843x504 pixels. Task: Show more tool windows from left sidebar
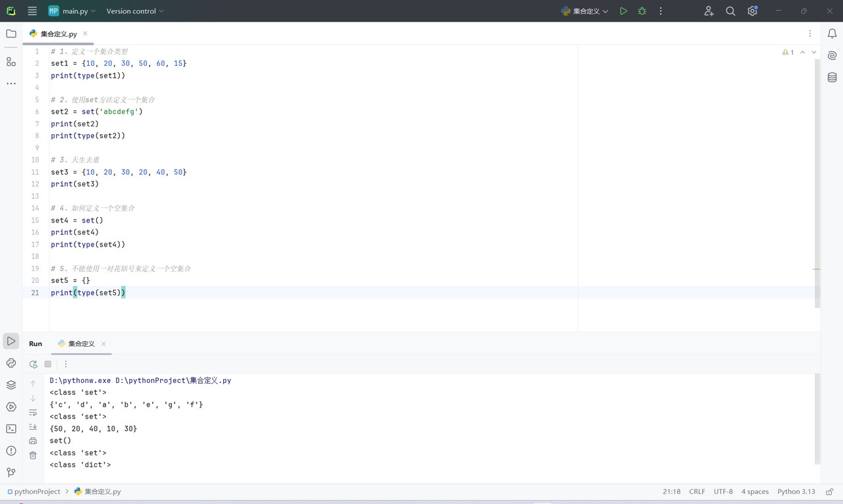click(11, 84)
